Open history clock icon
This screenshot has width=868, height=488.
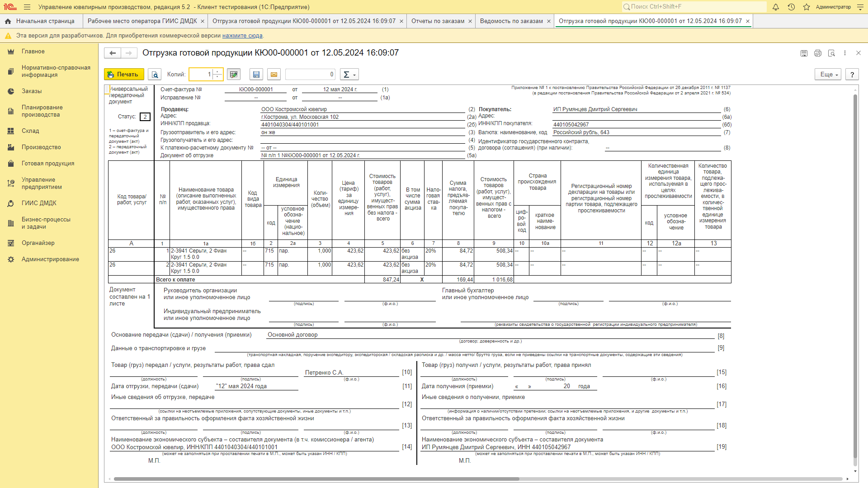(791, 7)
